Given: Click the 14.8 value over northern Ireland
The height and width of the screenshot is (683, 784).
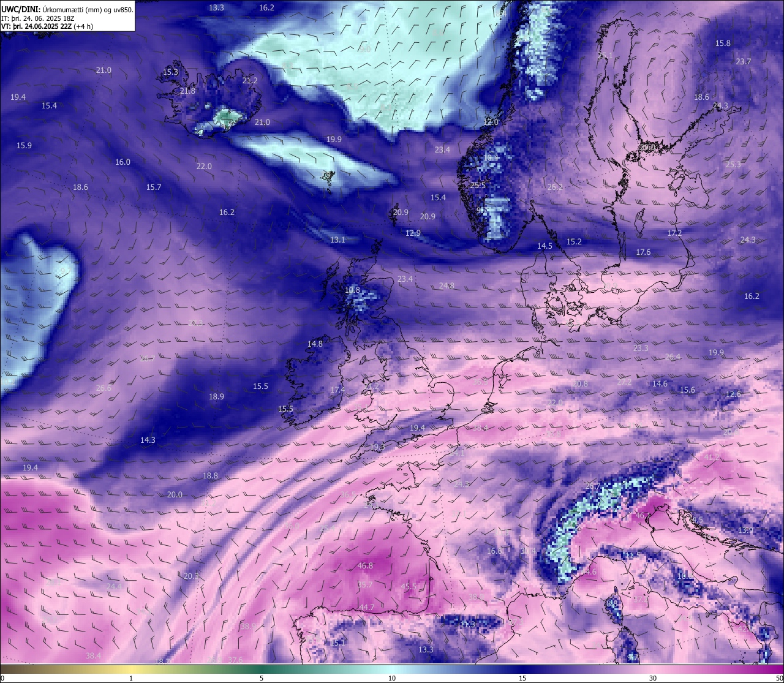Looking at the screenshot, I should point(315,344).
